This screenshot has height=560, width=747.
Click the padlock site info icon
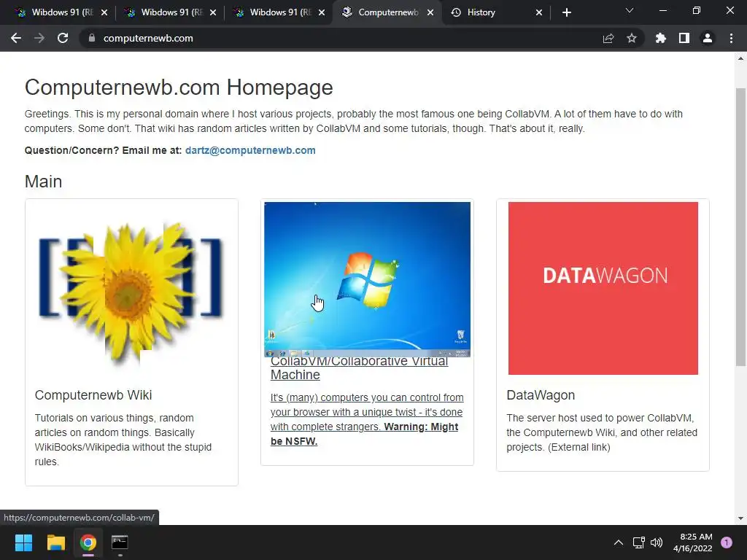(x=91, y=38)
